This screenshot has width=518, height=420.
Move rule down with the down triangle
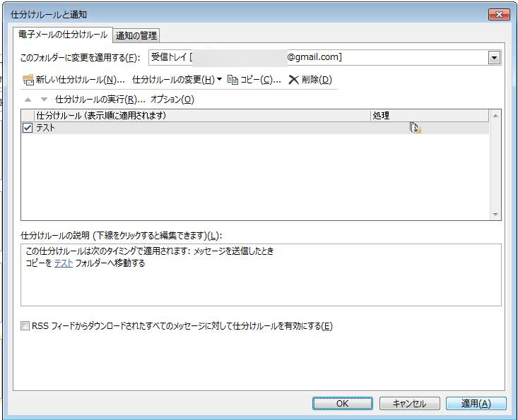(44, 100)
